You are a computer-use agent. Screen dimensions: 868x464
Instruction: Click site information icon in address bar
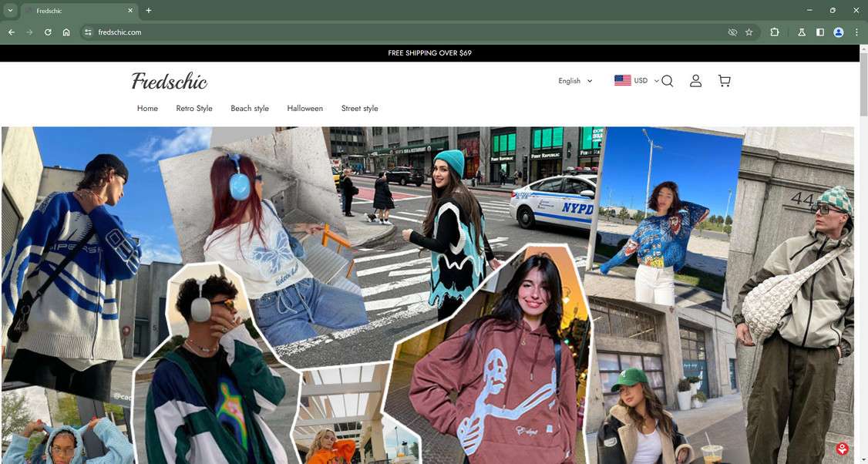(x=87, y=32)
